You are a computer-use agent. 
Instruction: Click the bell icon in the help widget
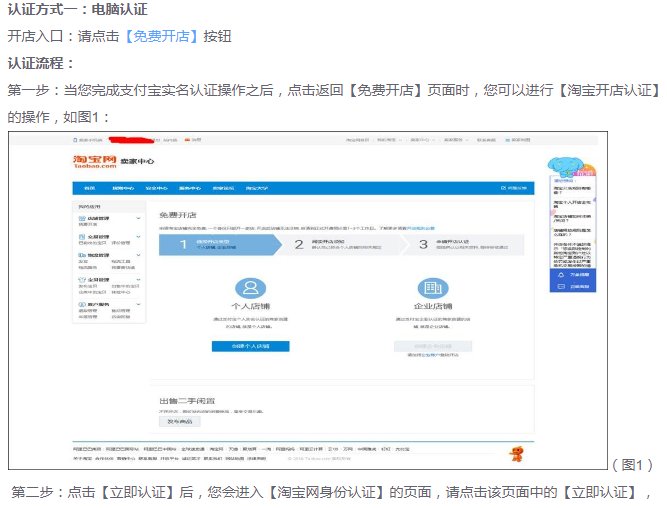point(561,275)
